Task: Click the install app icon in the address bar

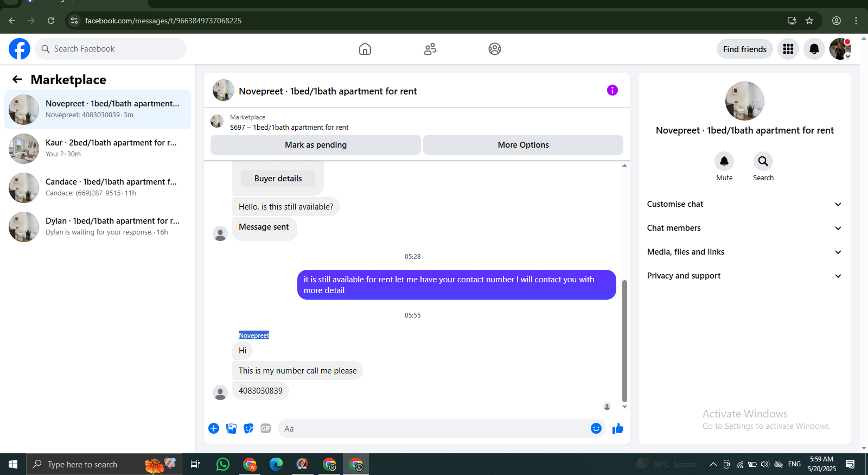Action: (792, 21)
